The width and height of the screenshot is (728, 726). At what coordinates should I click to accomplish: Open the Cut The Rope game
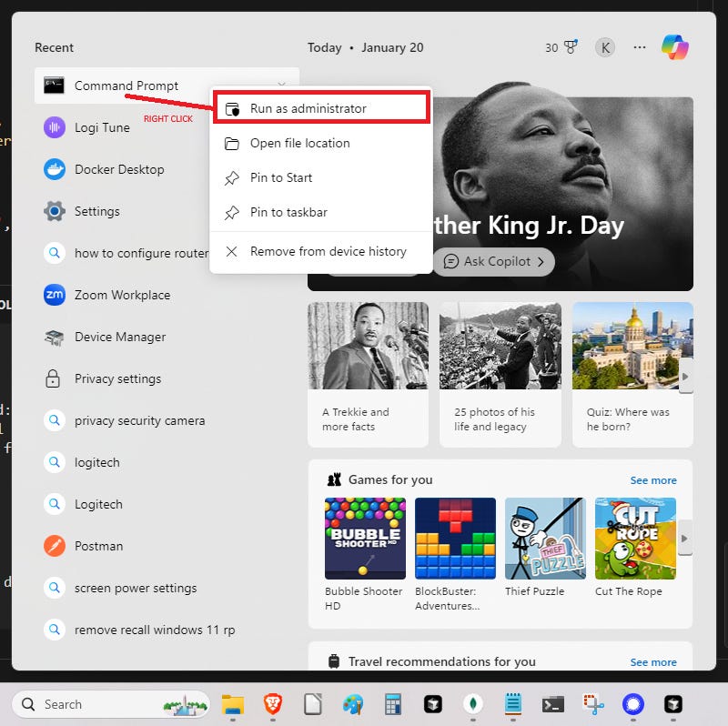pyautogui.click(x=635, y=548)
